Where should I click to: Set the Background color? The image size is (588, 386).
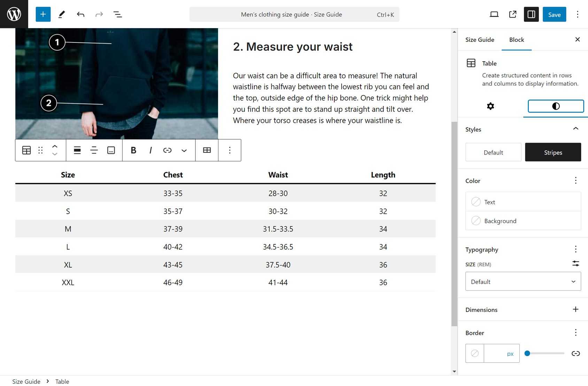tap(523, 221)
